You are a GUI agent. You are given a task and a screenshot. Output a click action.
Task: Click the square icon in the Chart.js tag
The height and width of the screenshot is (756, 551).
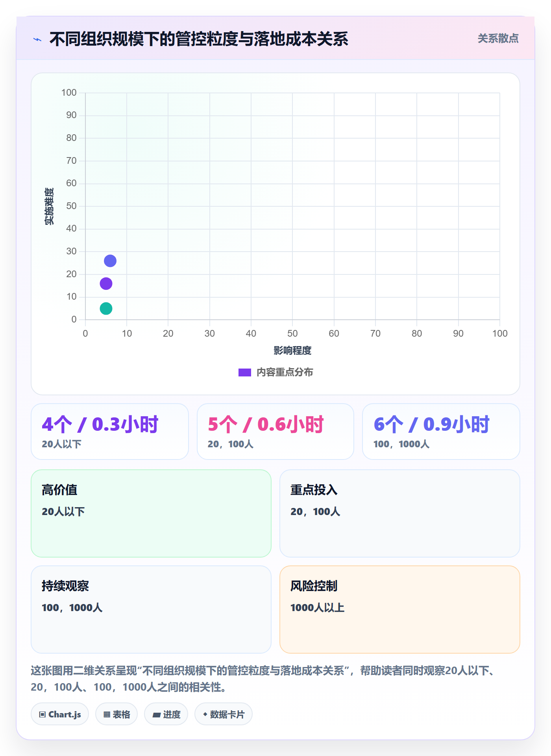[x=43, y=715]
